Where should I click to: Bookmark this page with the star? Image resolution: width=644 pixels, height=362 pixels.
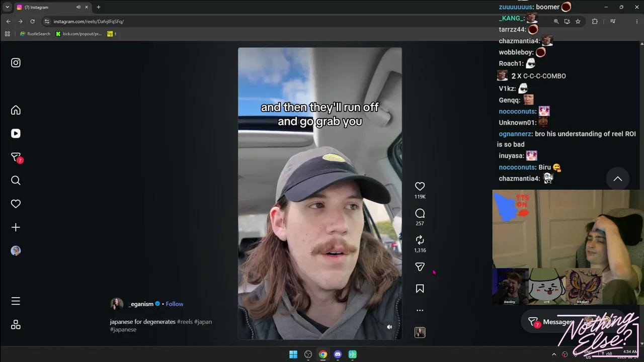point(578,22)
